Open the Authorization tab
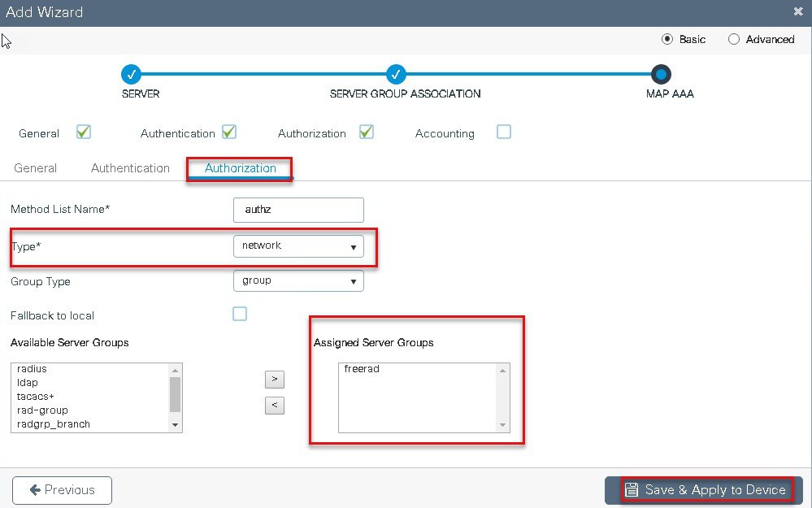 click(x=241, y=168)
